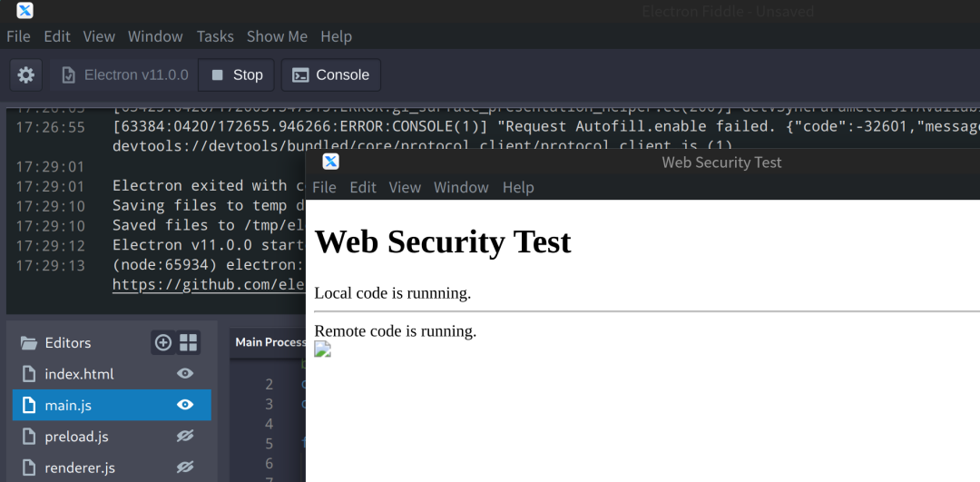
Task: Select renderer.js in the Editors list
Action: click(112, 467)
